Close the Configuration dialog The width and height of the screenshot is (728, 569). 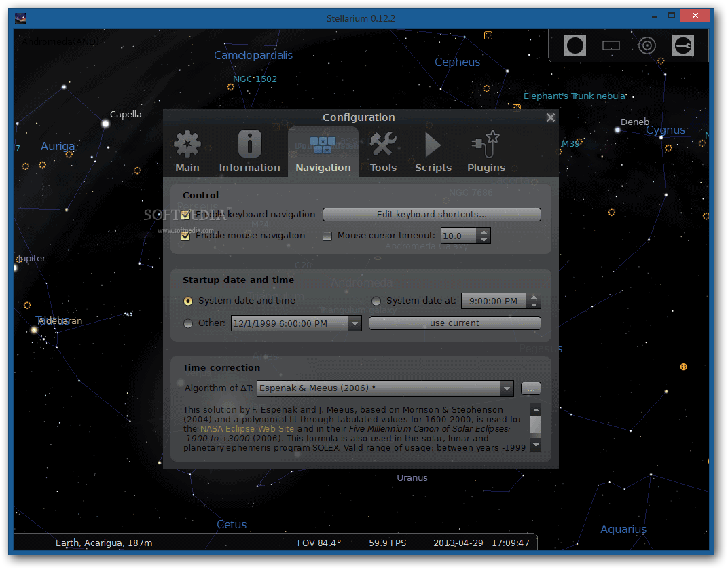tap(551, 117)
